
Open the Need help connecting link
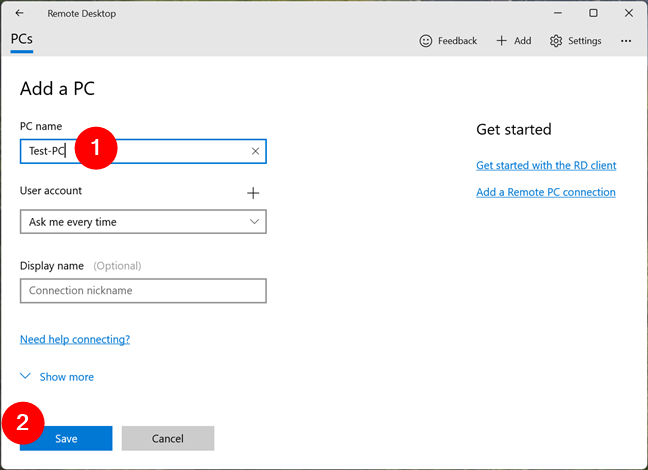75,339
